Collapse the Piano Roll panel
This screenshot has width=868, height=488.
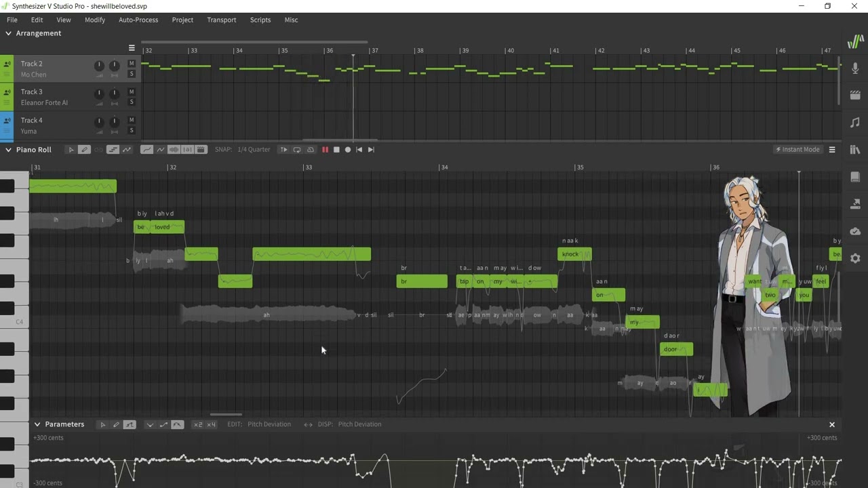point(8,150)
